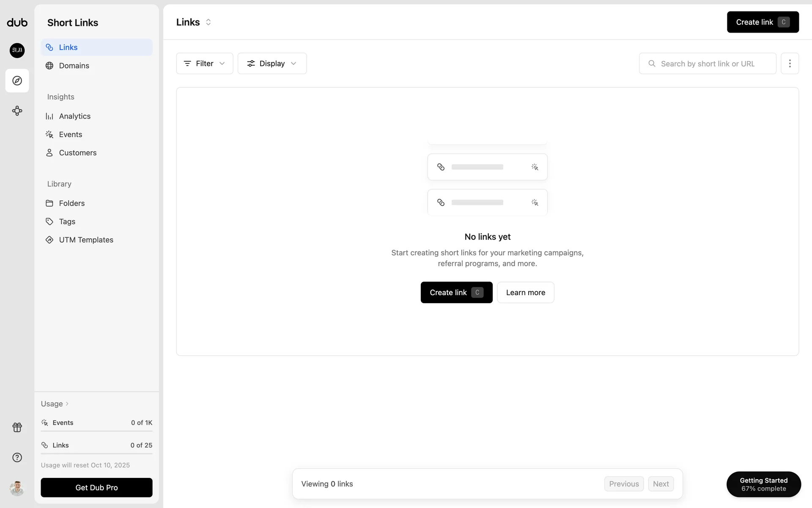
Task: Click the dub logo icon
Action: point(17,22)
